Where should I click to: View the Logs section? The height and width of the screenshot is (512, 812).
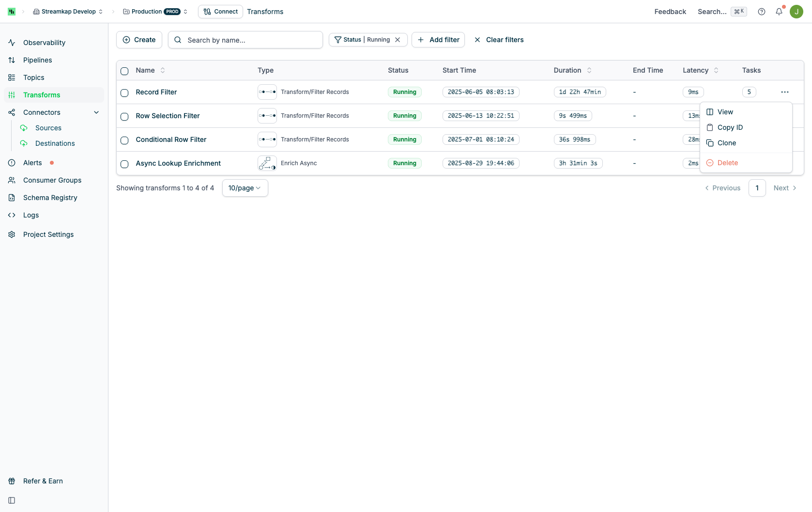click(x=31, y=215)
